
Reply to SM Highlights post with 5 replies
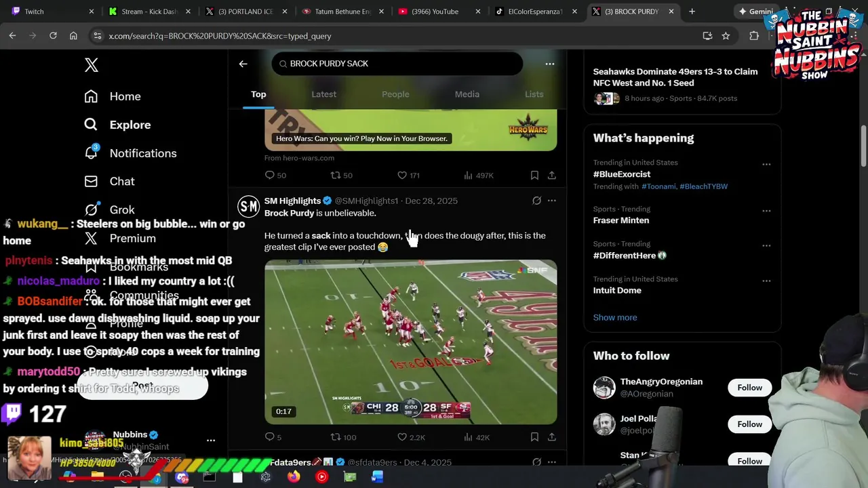pos(273,437)
